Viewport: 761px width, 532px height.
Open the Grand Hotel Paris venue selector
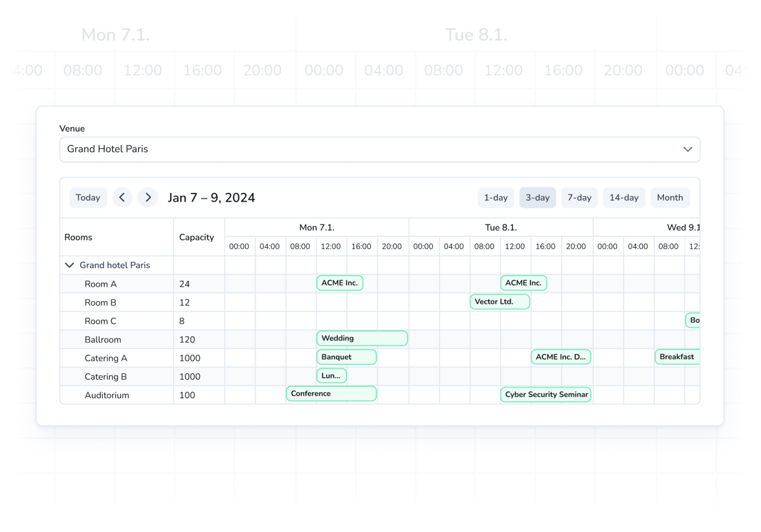coord(379,149)
